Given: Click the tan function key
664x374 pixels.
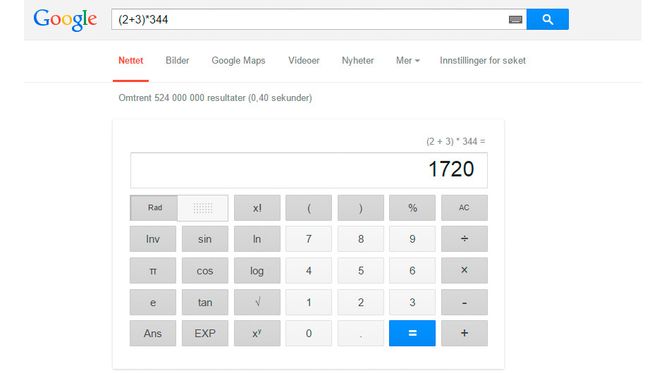Looking at the screenshot, I should click(x=205, y=302).
